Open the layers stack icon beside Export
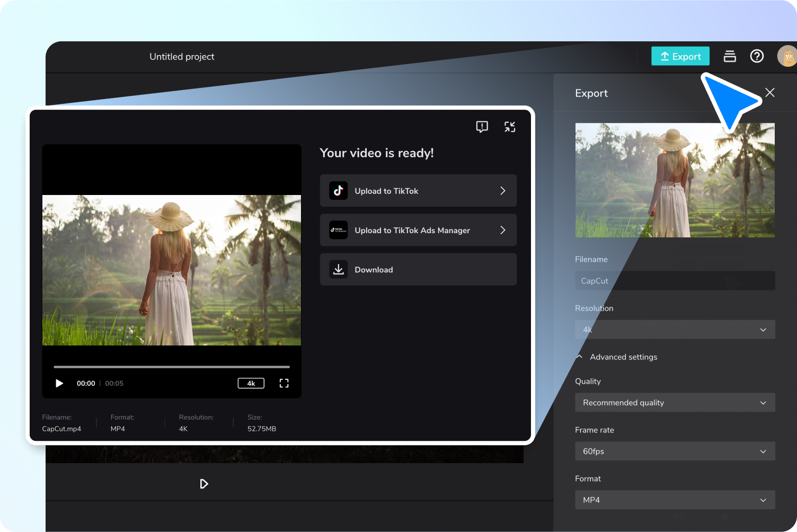 click(730, 56)
